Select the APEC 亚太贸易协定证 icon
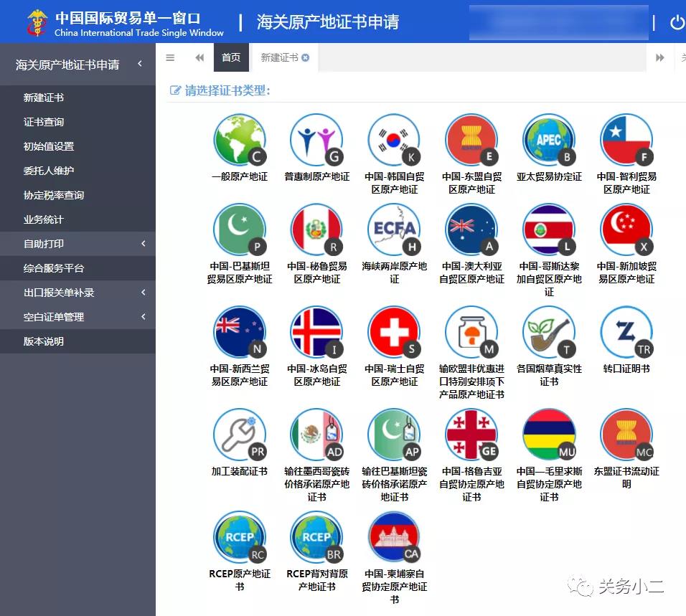The height and width of the screenshot is (616, 686). pos(548,140)
